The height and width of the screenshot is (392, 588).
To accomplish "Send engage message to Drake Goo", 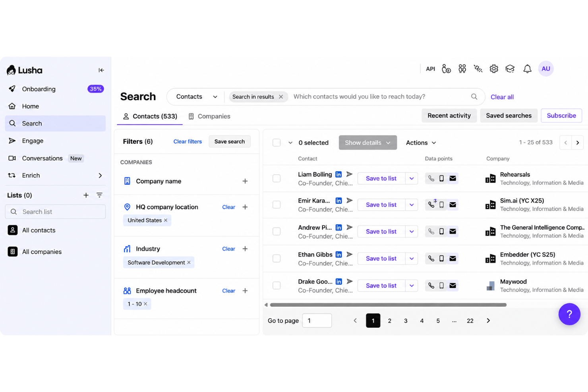I will [349, 281].
